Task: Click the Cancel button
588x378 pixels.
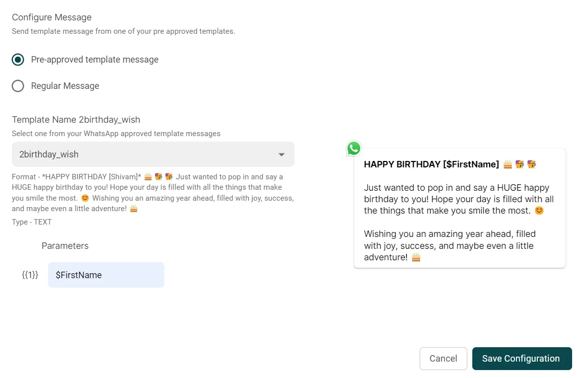Action: 443,359
